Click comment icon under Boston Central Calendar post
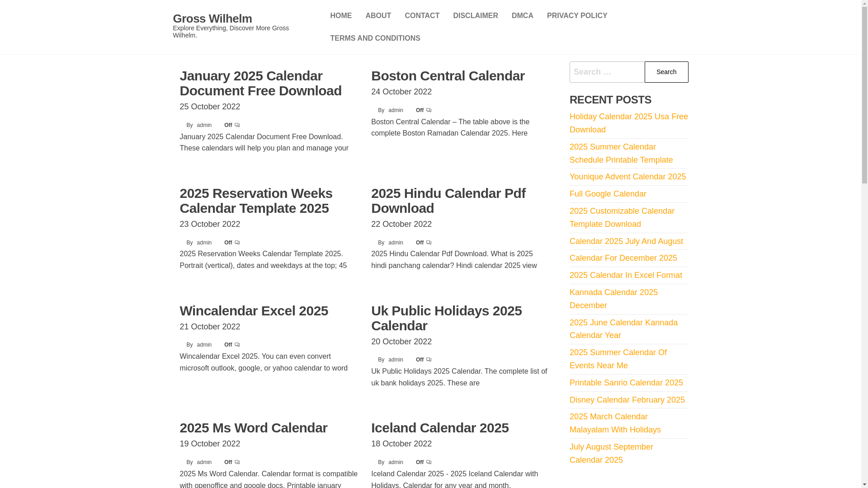 click(429, 110)
